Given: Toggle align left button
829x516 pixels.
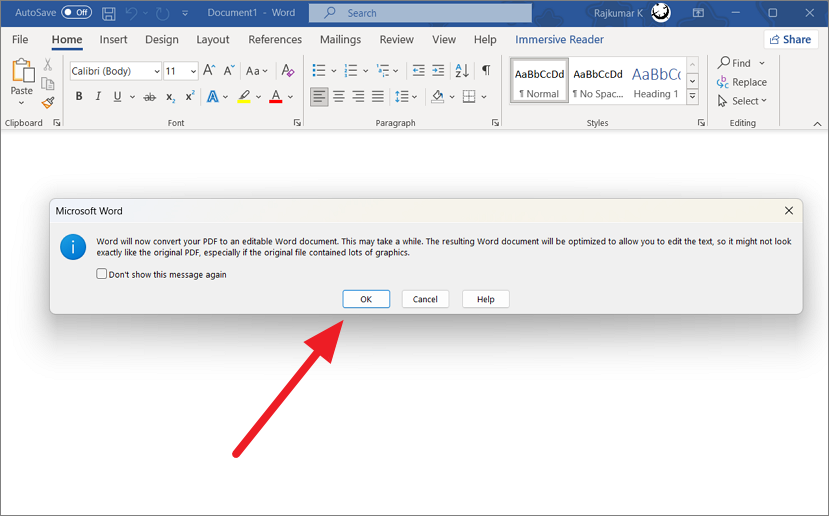Looking at the screenshot, I should [319, 97].
